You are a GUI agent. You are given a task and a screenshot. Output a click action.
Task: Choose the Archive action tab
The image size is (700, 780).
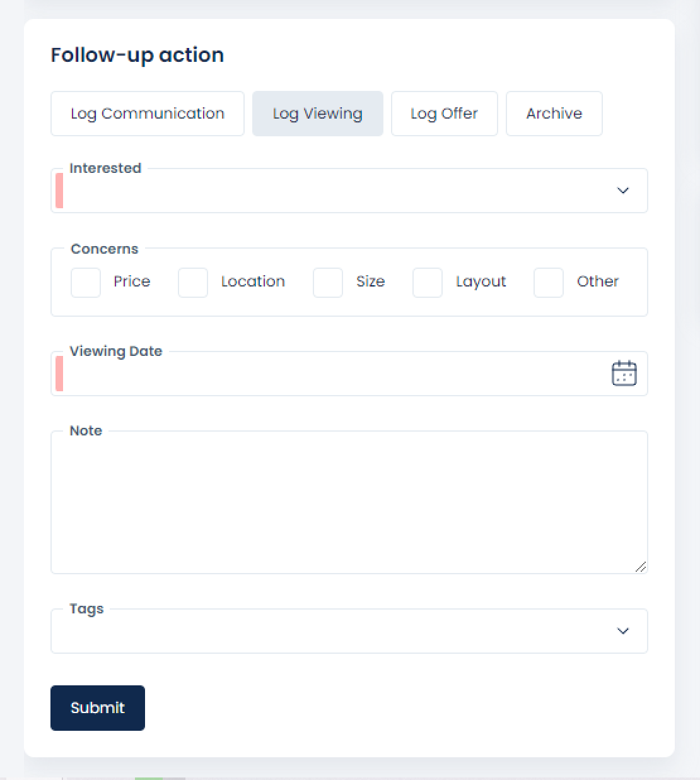pos(554,114)
